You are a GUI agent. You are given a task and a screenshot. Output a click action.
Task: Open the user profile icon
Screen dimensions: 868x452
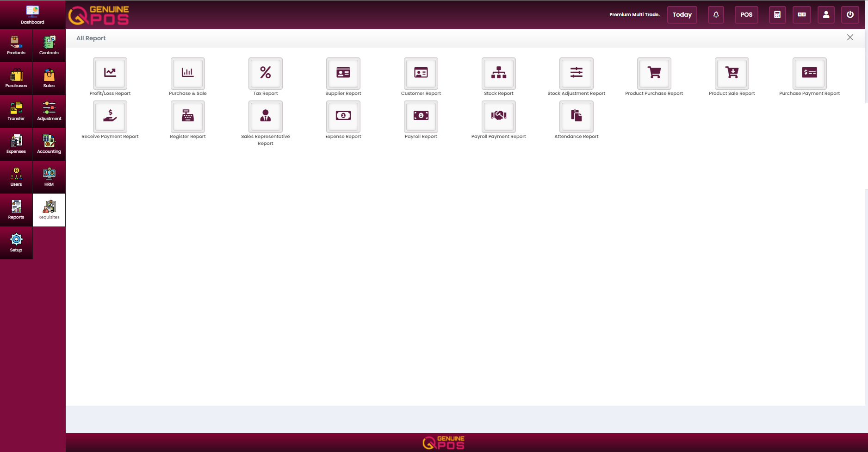[x=826, y=15]
